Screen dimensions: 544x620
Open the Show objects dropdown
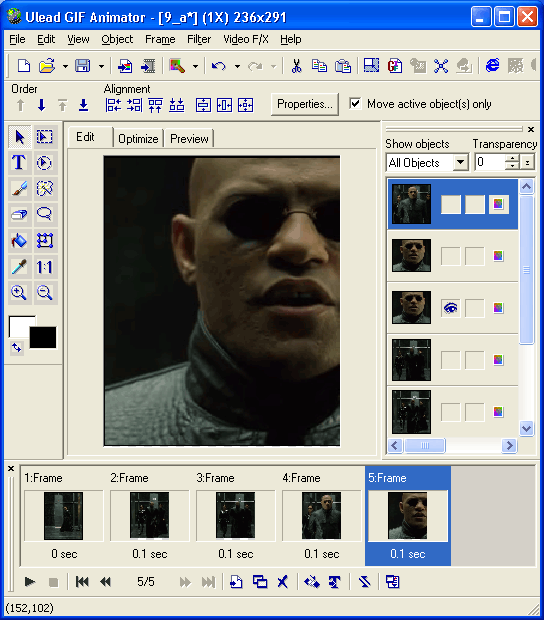pyautogui.click(x=460, y=162)
